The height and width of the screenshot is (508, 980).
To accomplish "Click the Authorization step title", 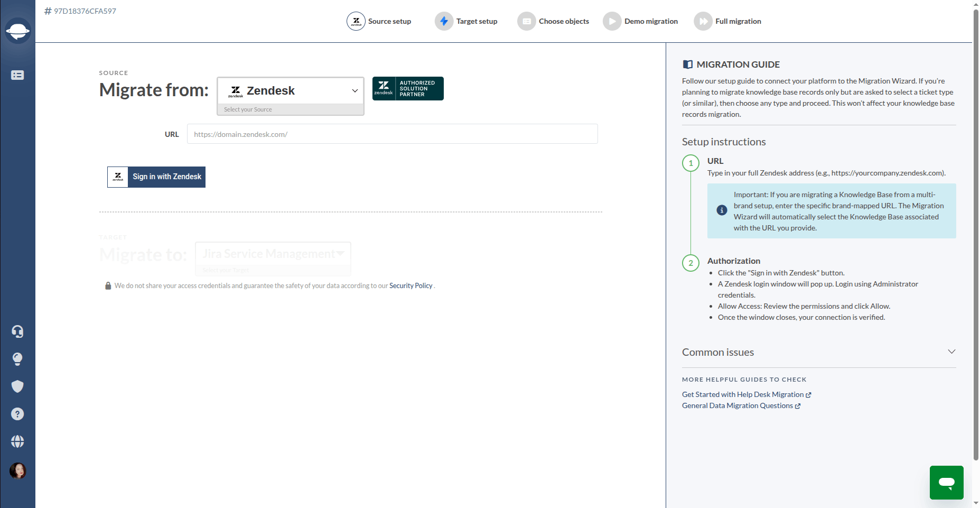I will point(734,261).
